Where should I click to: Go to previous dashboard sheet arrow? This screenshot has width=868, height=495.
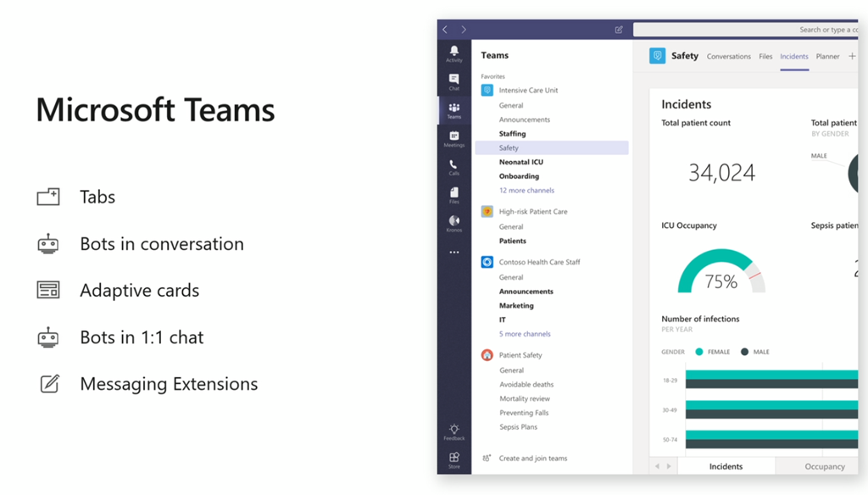[x=657, y=466]
